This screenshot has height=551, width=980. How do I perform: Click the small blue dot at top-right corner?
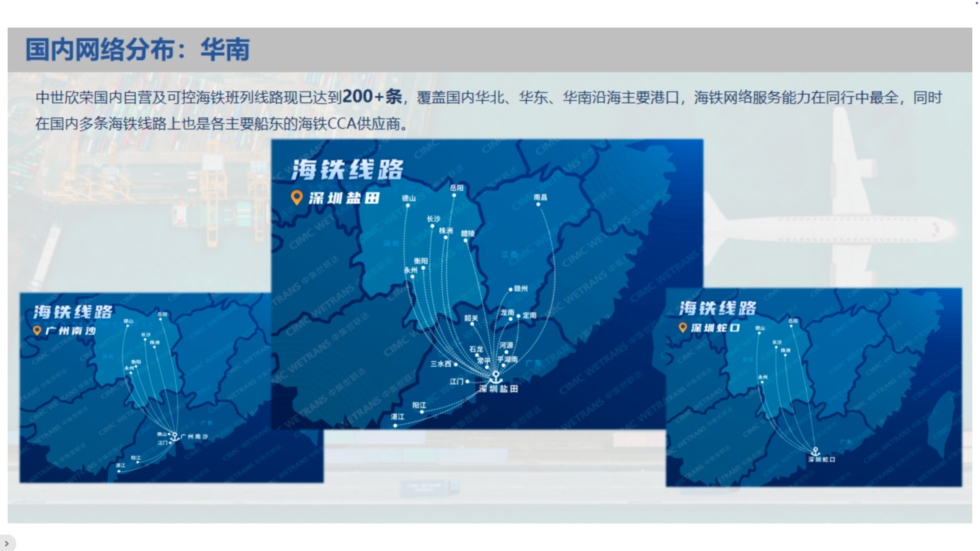(x=977, y=3)
